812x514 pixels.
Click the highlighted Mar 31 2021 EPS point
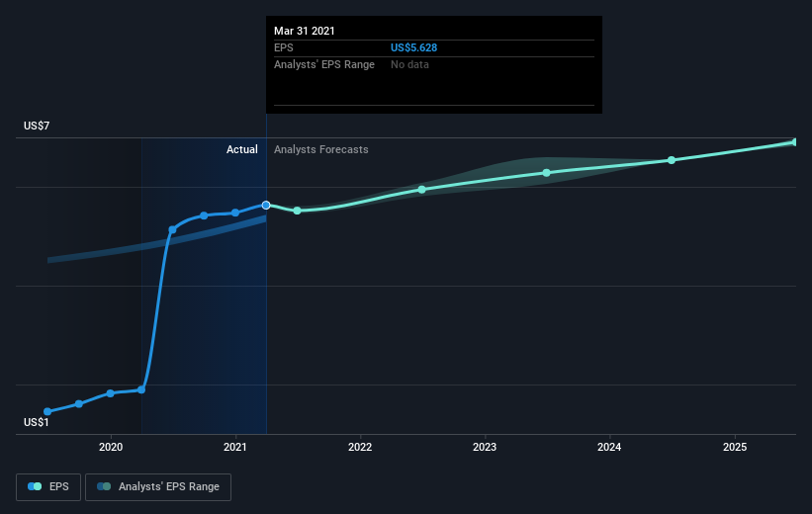pos(266,205)
